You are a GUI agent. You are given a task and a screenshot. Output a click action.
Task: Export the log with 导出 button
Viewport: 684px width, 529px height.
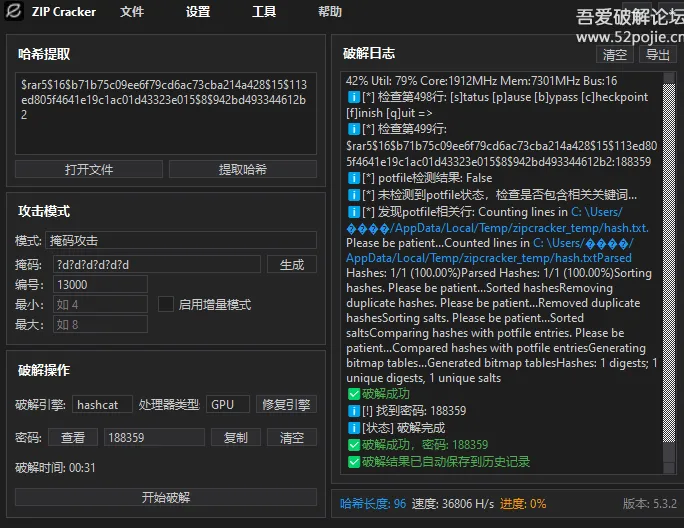[657, 55]
